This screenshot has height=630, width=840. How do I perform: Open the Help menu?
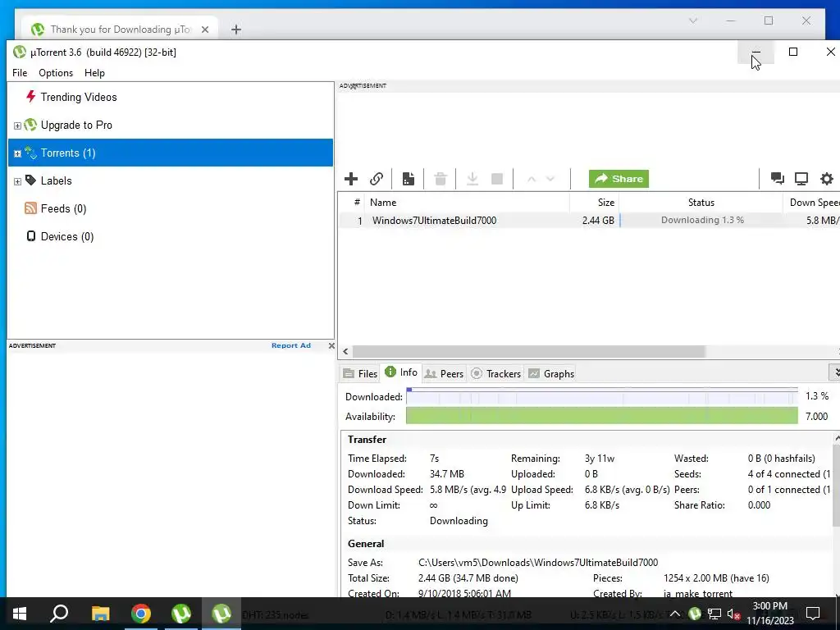[x=94, y=73]
